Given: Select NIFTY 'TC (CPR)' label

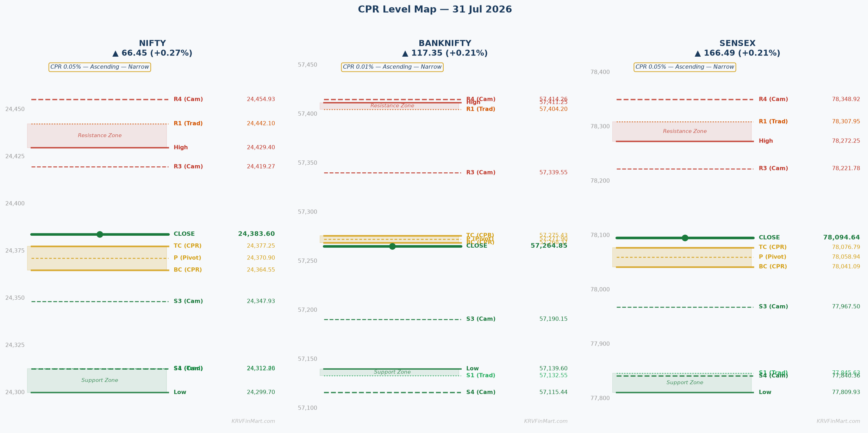Looking at the screenshot, I should [187, 246].
